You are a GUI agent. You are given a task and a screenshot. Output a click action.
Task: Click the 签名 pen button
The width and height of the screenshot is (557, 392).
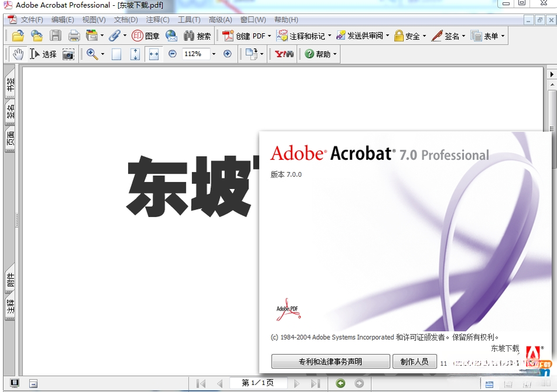[x=446, y=36]
